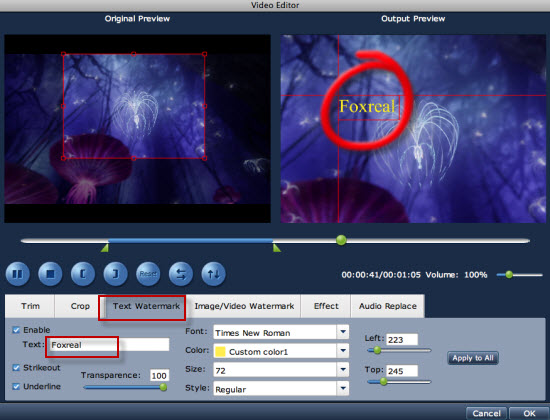The image size is (550, 420).
Task: Select the left green trim start marker
Action: [x=105, y=248]
